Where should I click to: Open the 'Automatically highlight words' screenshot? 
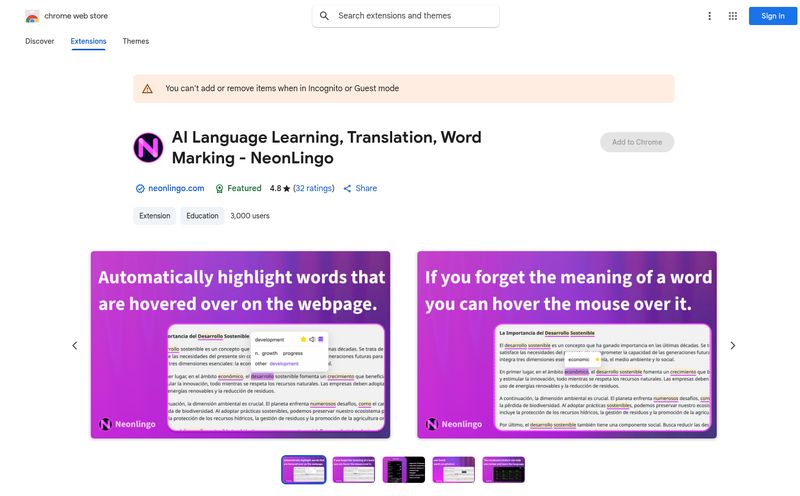pyautogui.click(x=240, y=345)
